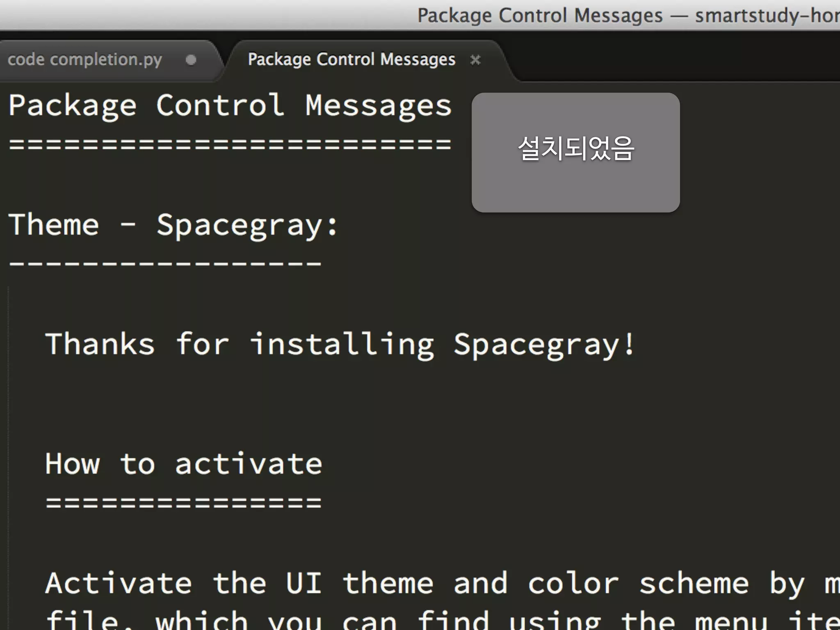Click the window title 'Package Control Messages — smartstudy'

pos(628,16)
